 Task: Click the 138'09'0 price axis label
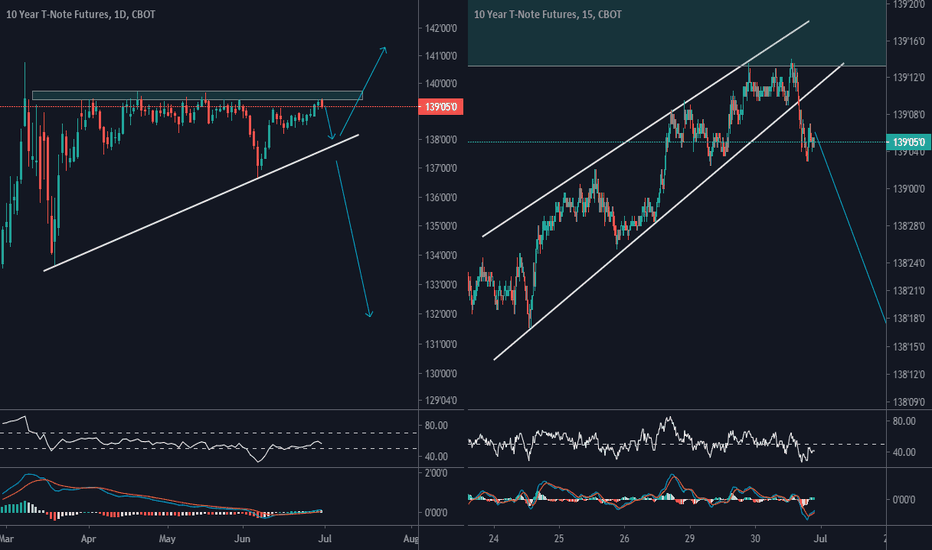909,403
